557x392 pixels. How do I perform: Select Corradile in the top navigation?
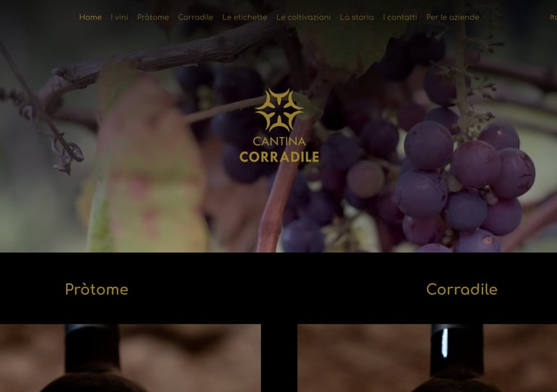pos(195,17)
